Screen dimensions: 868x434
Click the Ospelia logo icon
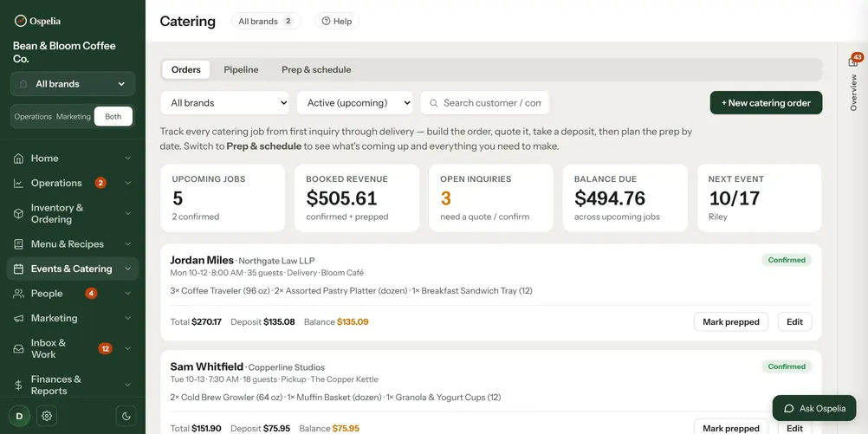click(x=21, y=21)
